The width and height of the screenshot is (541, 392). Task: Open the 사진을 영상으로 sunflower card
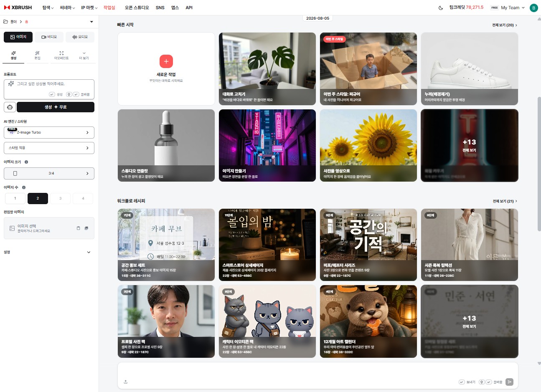tap(368, 146)
